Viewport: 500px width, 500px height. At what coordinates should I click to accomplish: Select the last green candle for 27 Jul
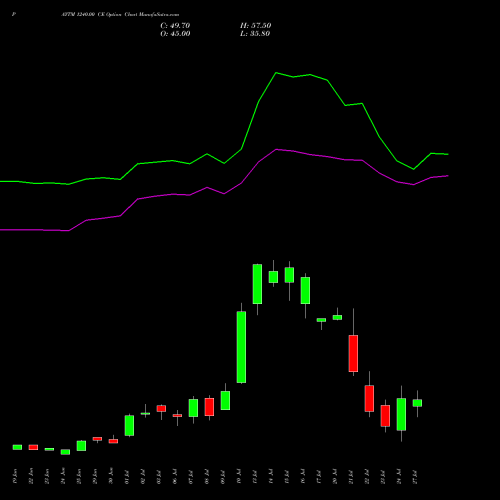(417, 403)
